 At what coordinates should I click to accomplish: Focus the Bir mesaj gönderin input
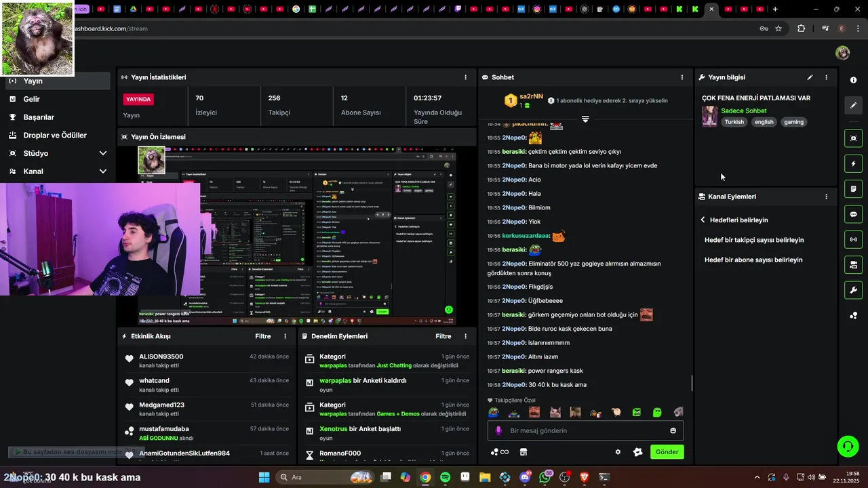pos(586,430)
